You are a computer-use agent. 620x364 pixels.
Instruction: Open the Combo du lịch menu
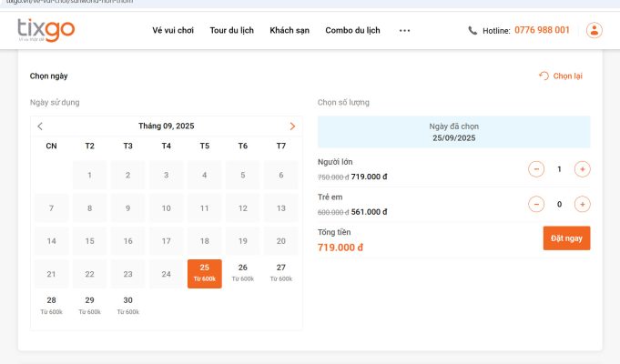[x=352, y=31]
